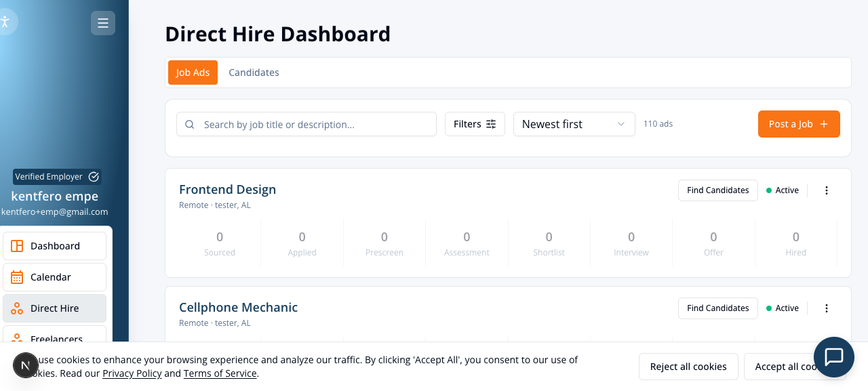The height and width of the screenshot is (391, 868).
Task: Toggle Active status on Frontend Design
Action: point(783,190)
